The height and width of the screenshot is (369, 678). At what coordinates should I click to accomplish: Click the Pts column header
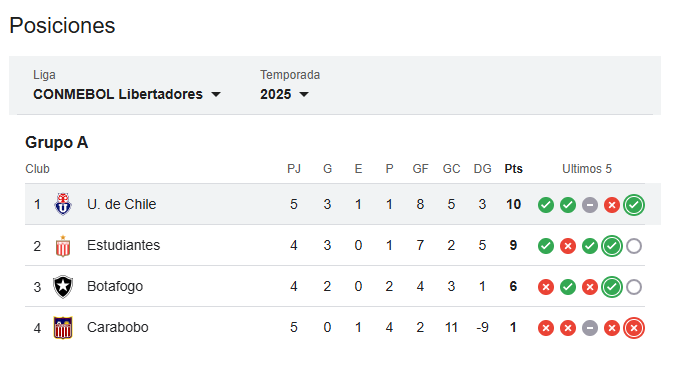coord(513,169)
